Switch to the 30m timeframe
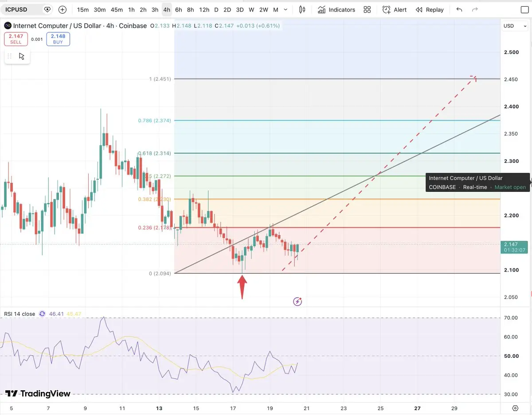This screenshot has width=532, height=415. (100, 10)
